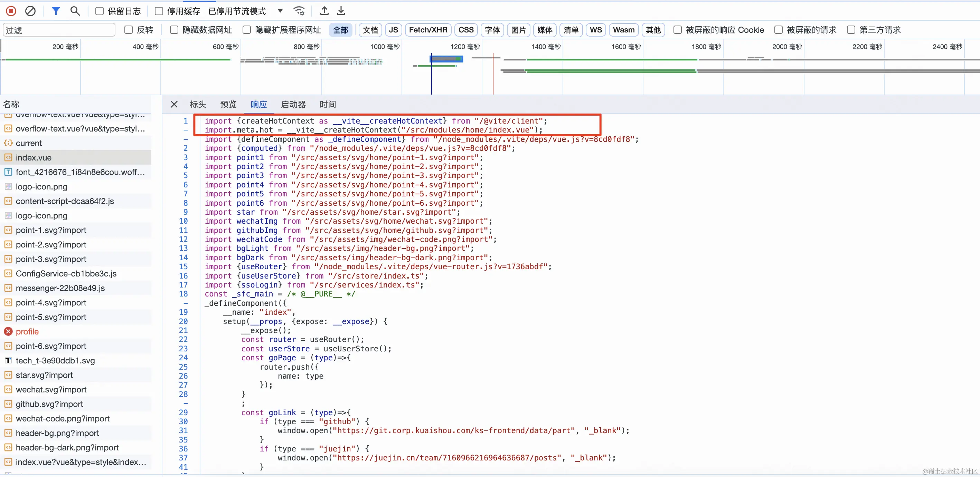Clear the network log
980x477 pixels.
pyautogui.click(x=30, y=11)
